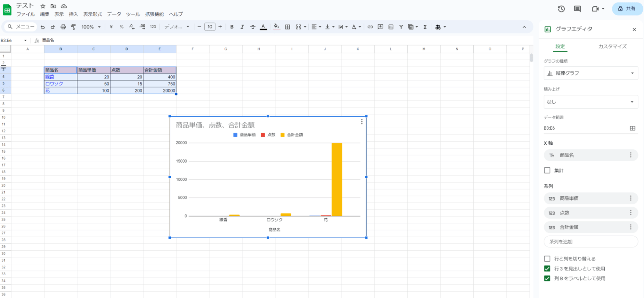Enable the 集計 checkbox
644x298 pixels.
[x=547, y=170]
